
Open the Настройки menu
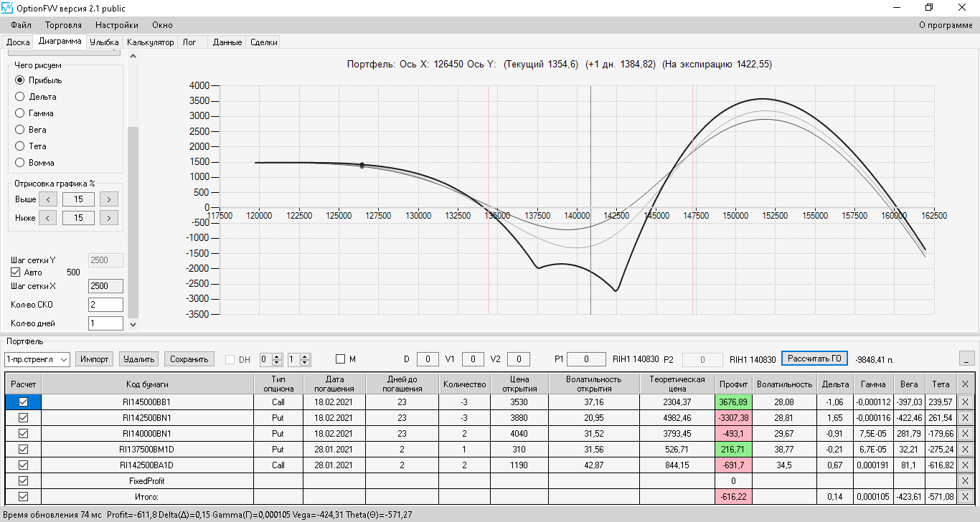pyautogui.click(x=117, y=25)
